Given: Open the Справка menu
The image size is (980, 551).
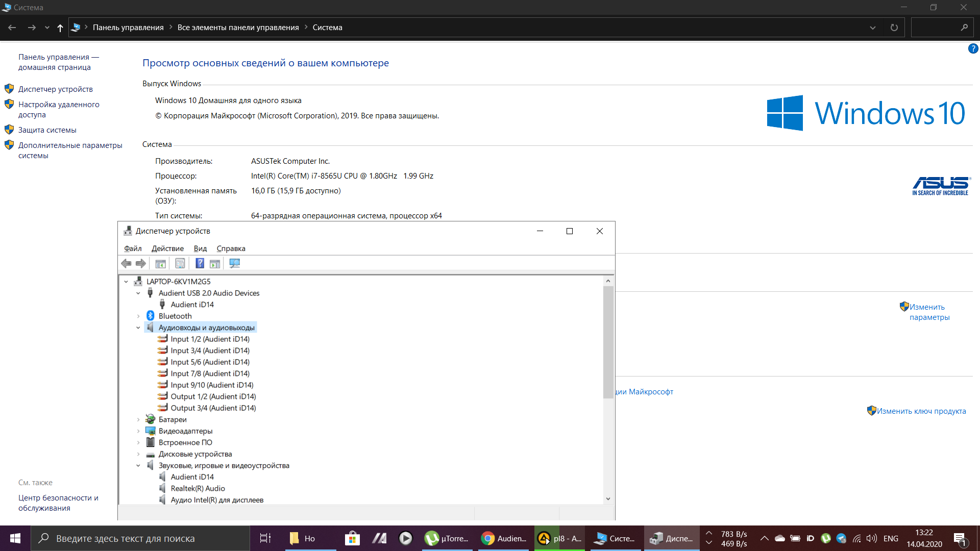Looking at the screenshot, I should pos(231,248).
